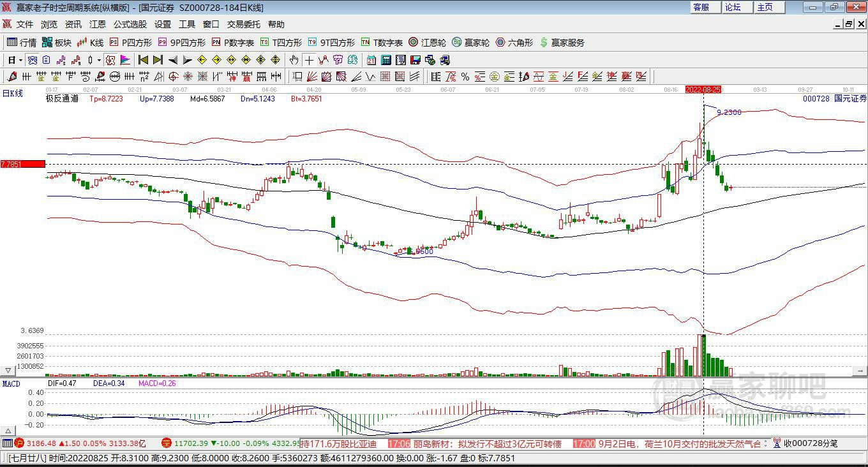Open the calculator tool

385,60
